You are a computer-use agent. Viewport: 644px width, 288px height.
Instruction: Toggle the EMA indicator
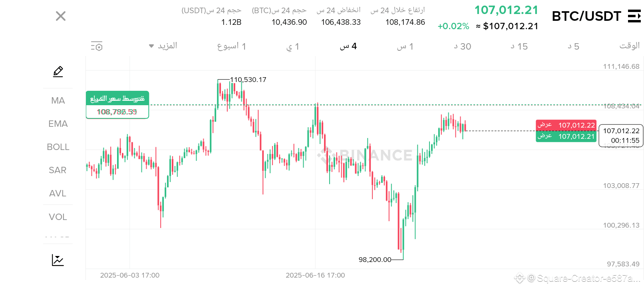(x=58, y=124)
